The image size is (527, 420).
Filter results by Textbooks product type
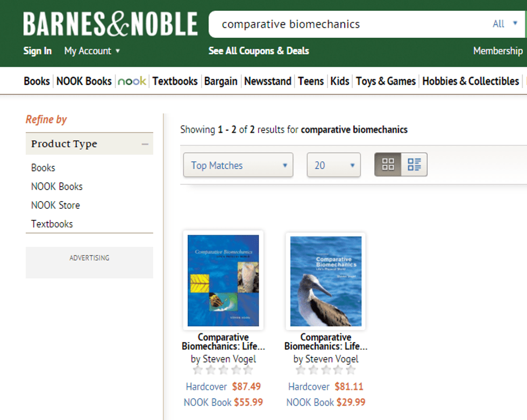coord(52,224)
